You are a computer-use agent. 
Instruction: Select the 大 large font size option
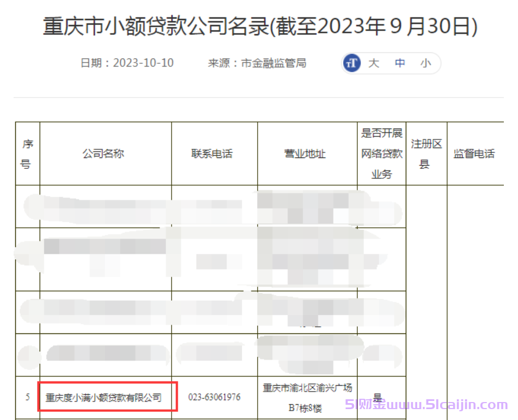[374, 63]
